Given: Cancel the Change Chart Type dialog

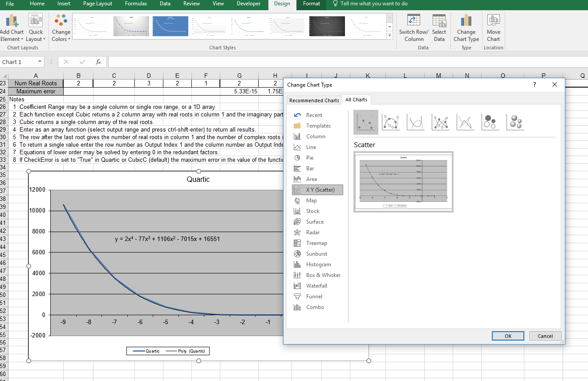Looking at the screenshot, I should (545, 336).
